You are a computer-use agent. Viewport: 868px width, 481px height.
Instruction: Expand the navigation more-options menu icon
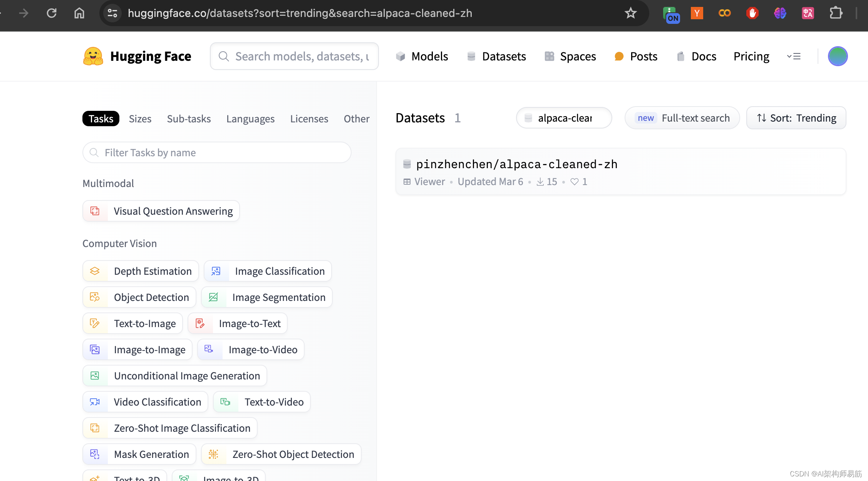[x=794, y=56]
